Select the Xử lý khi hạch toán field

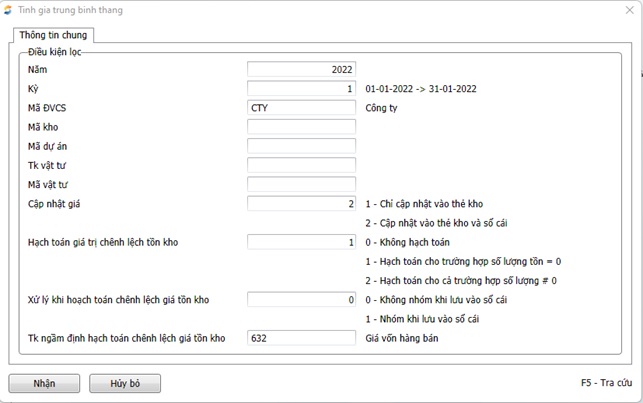pyautogui.click(x=301, y=299)
